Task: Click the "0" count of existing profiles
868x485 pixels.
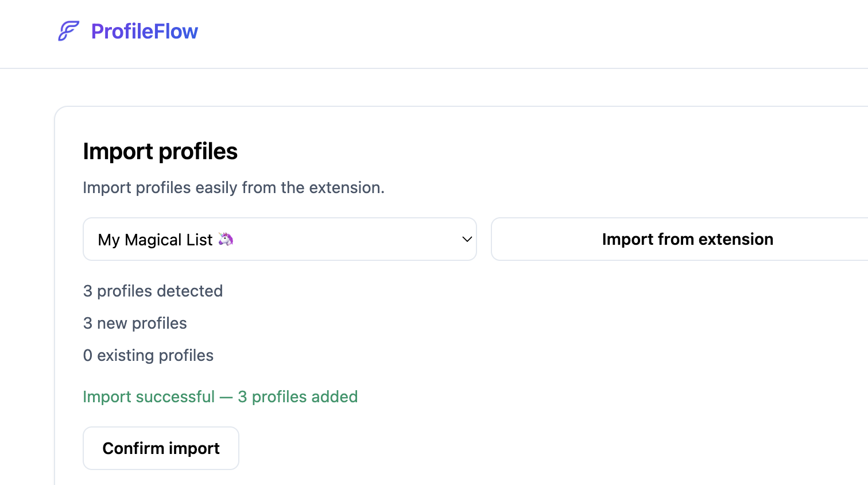Action: tap(88, 355)
